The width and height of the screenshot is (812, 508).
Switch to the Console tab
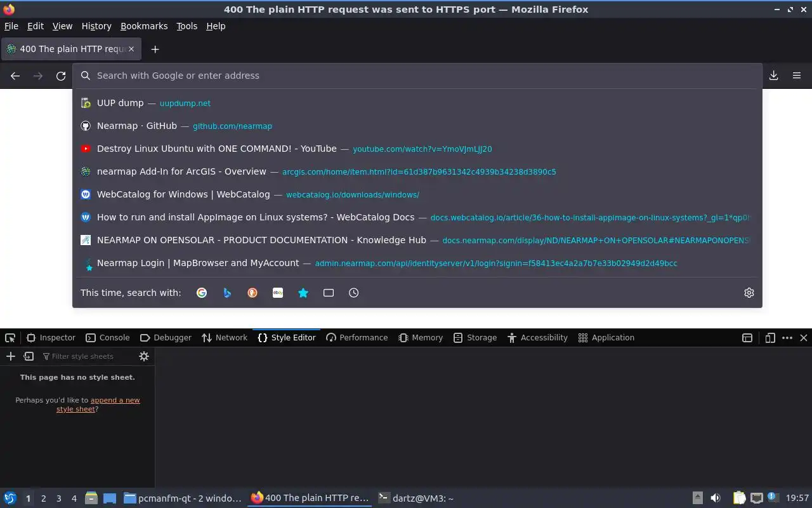pos(108,338)
